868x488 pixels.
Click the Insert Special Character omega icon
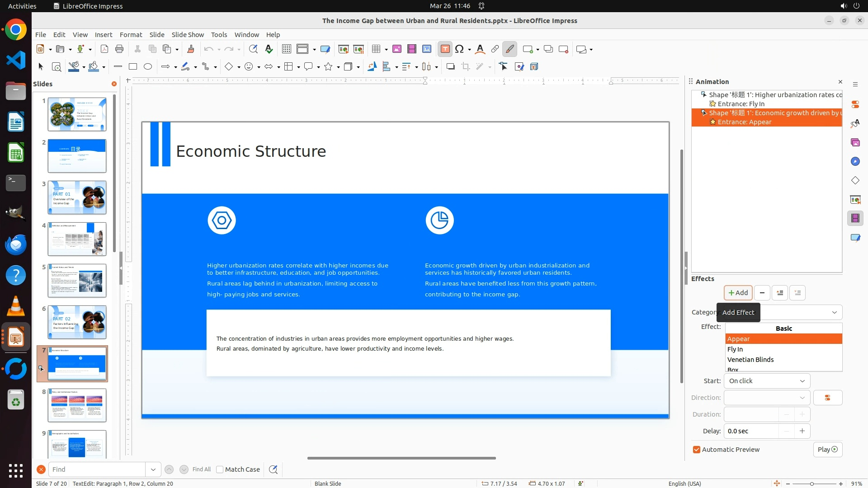coord(460,49)
